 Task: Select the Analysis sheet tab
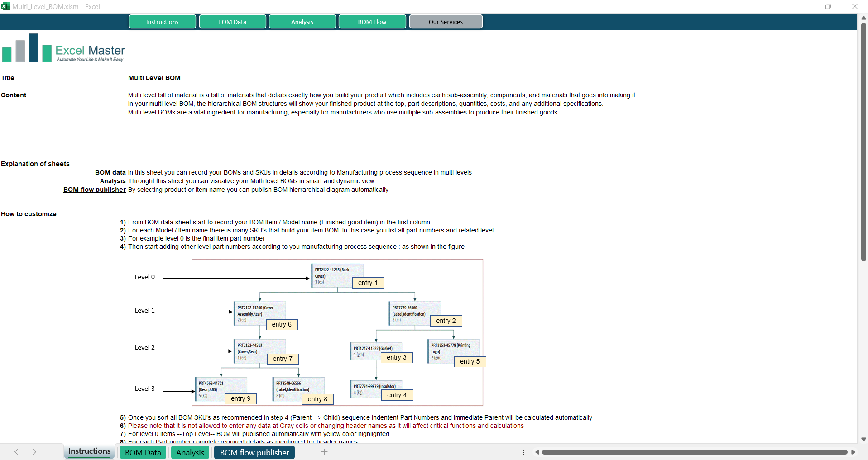coord(190,452)
